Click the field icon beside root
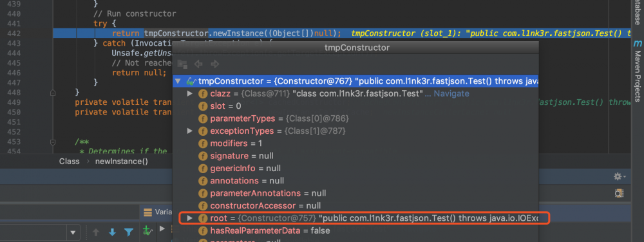Image resolution: width=644 pixels, height=242 pixels. [x=203, y=218]
